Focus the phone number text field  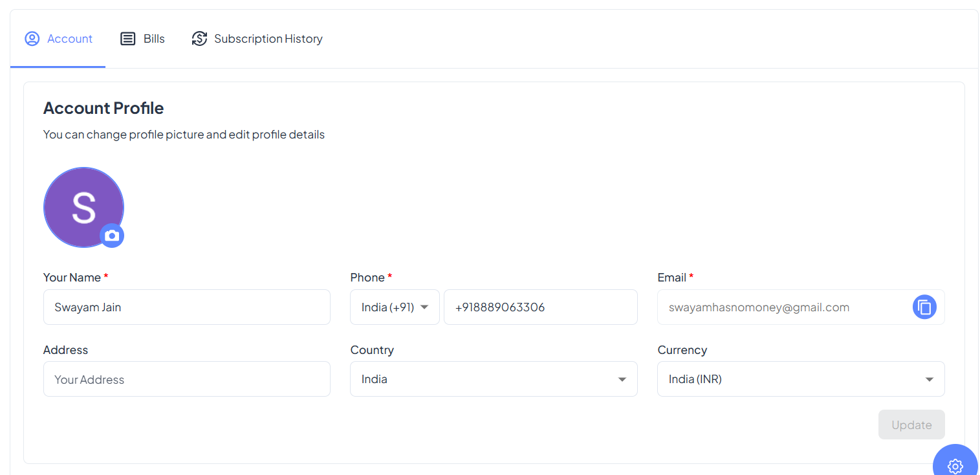540,307
